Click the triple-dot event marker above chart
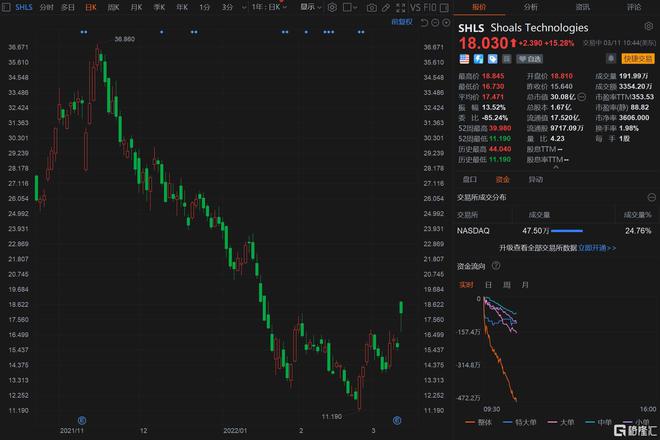The height and width of the screenshot is (440, 660). (x=329, y=32)
